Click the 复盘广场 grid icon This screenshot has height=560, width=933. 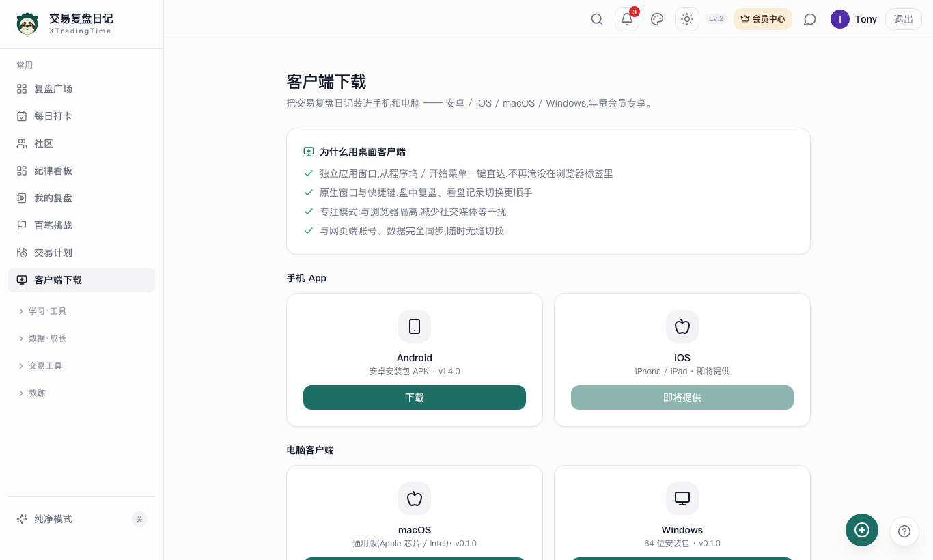click(x=22, y=89)
